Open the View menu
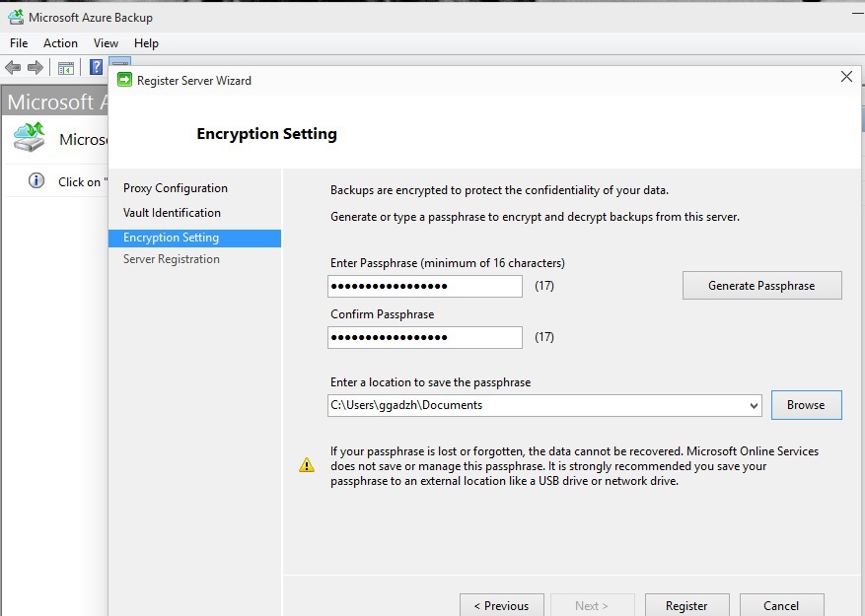865x616 pixels. click(x=106, y=43)
